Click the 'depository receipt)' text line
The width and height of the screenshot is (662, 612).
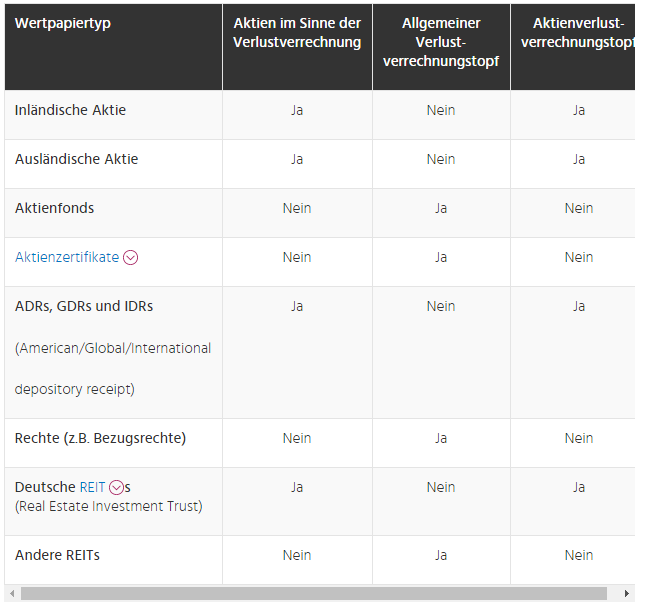coord(75,388)
